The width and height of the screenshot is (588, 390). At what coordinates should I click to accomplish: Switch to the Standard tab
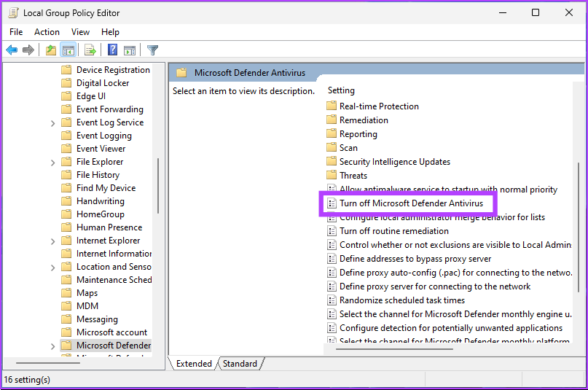(240, 364)
